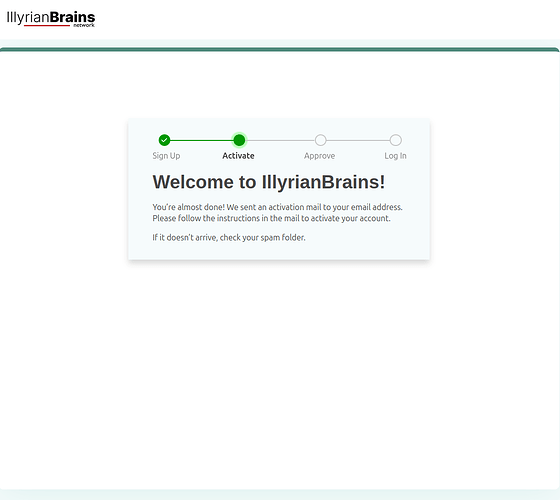Select the green checkmark Sign Up step circle
This screenshot has width=560, height=500.
pyautogui.click(x=164, y=140)
